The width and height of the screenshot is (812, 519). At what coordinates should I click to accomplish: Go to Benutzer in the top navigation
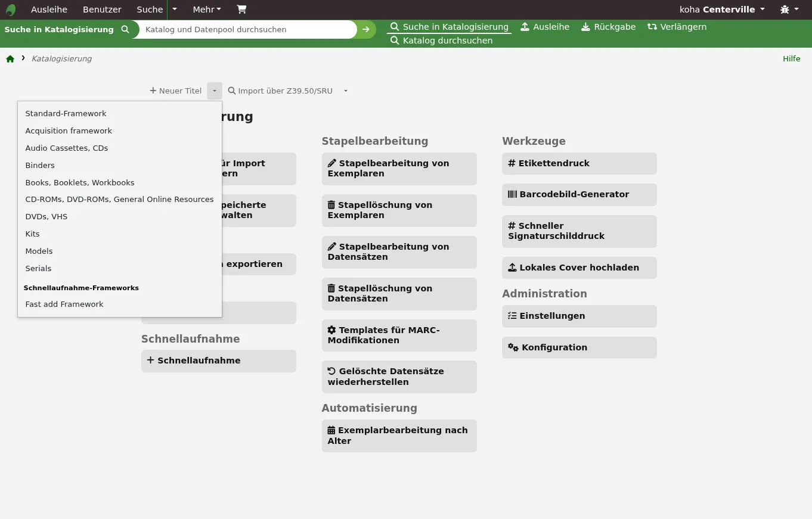pos(102,10)
